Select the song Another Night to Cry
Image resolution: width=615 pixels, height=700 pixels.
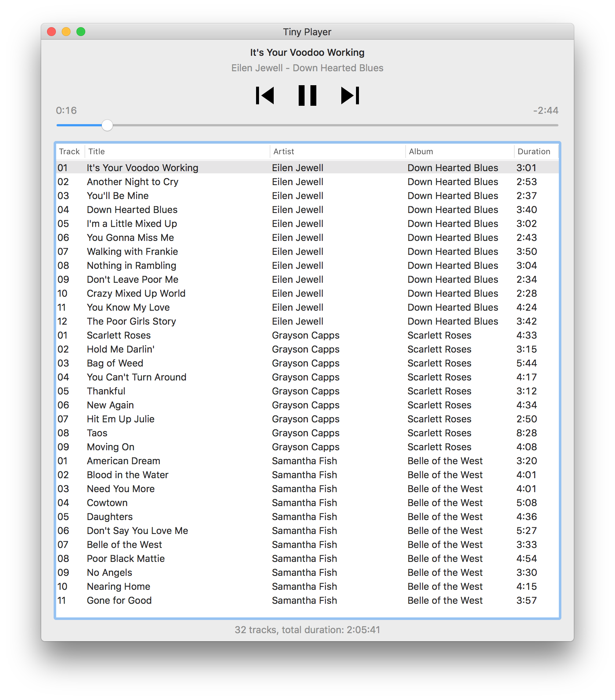[x=133, y=182]
